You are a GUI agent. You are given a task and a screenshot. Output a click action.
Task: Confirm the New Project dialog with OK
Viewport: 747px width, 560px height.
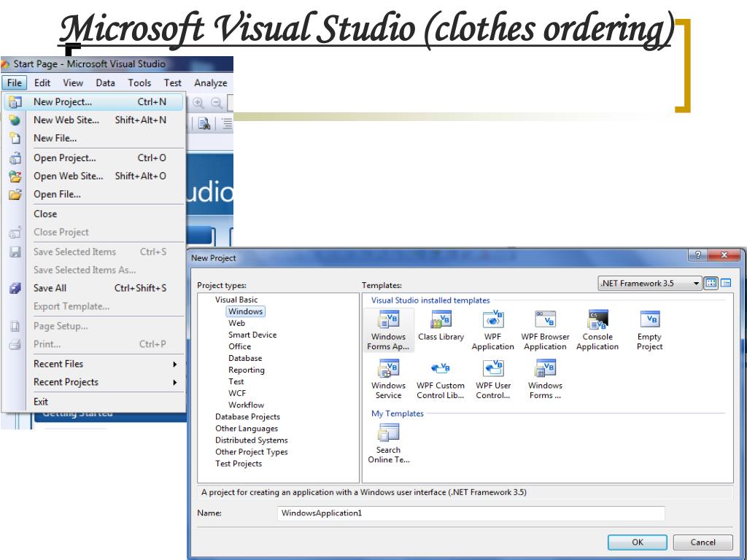click(638, 542)
